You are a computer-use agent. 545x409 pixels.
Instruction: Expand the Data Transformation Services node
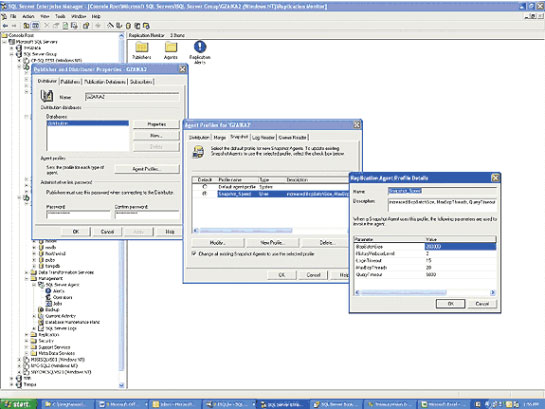[x=26, y=272]
